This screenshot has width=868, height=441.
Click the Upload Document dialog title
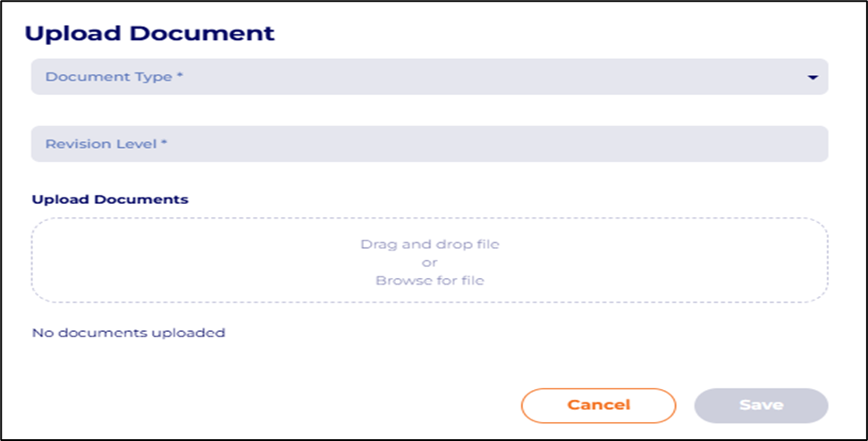point(149,34)
